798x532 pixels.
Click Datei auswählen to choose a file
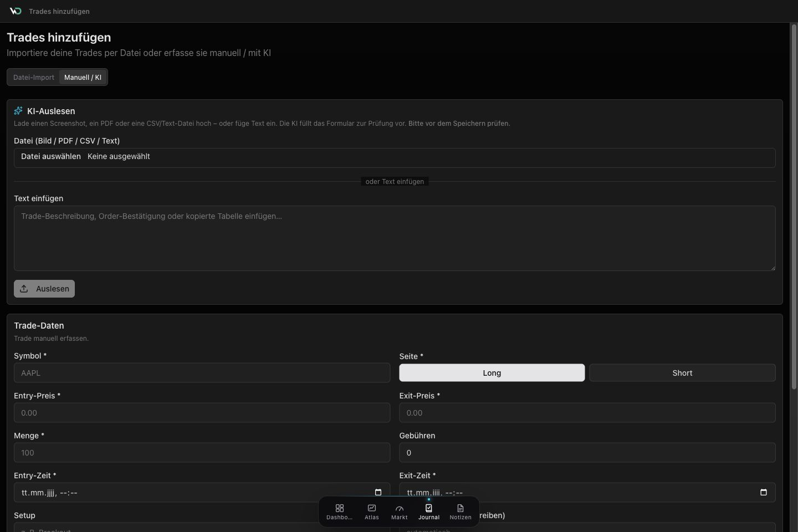[x=51, y=156]
